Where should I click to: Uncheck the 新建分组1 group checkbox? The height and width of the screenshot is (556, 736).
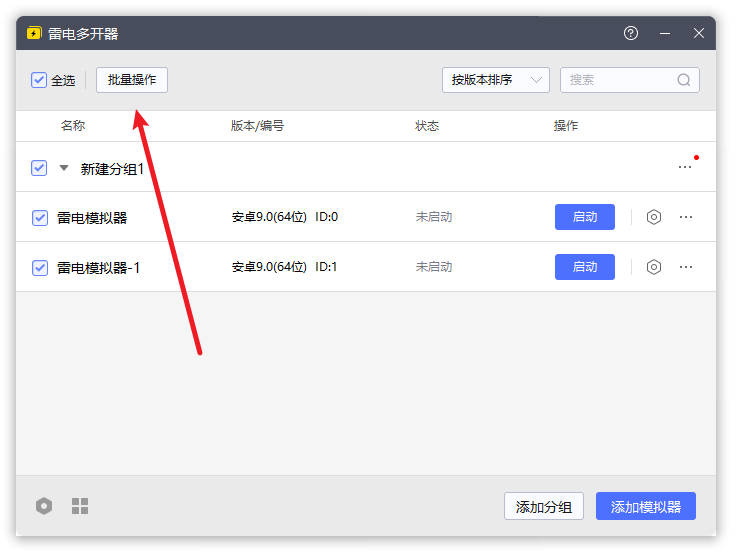(39, 168)
